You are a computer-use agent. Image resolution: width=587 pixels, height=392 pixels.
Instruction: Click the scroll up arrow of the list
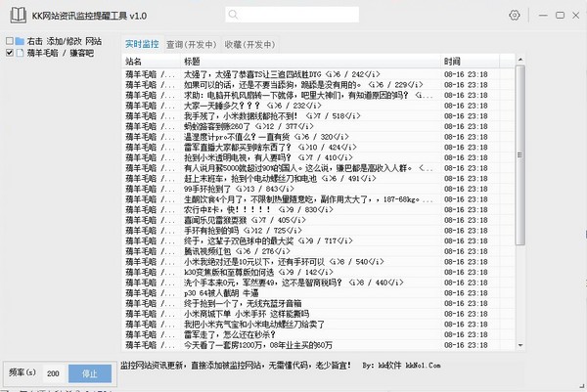point(520,60)
